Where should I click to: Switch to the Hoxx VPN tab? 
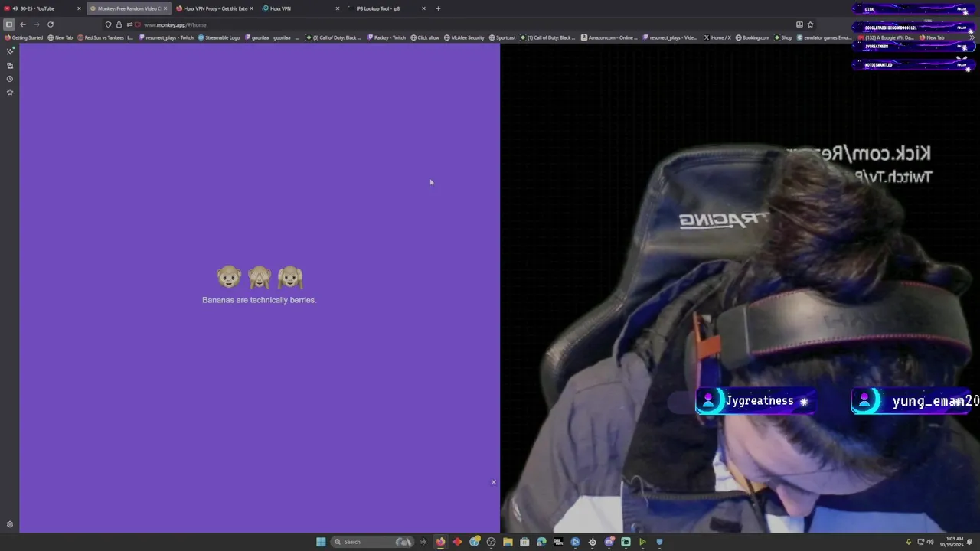pos(300,8)
